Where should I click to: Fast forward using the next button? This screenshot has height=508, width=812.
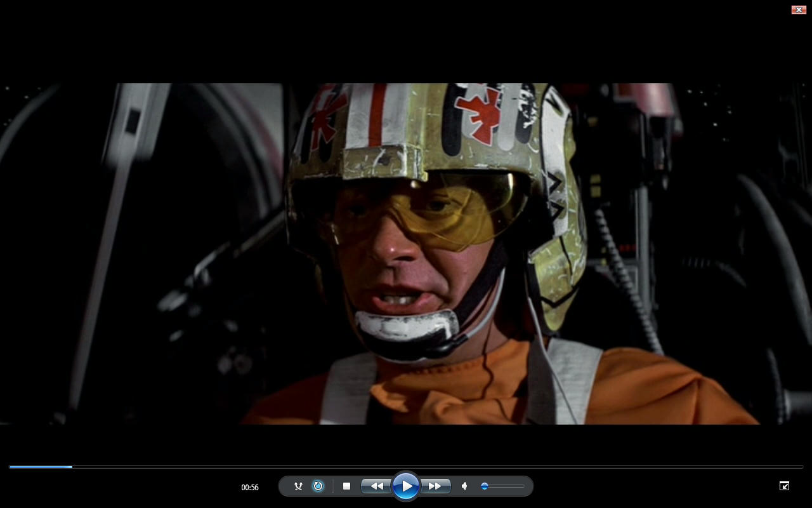click(x=436, y=486)
